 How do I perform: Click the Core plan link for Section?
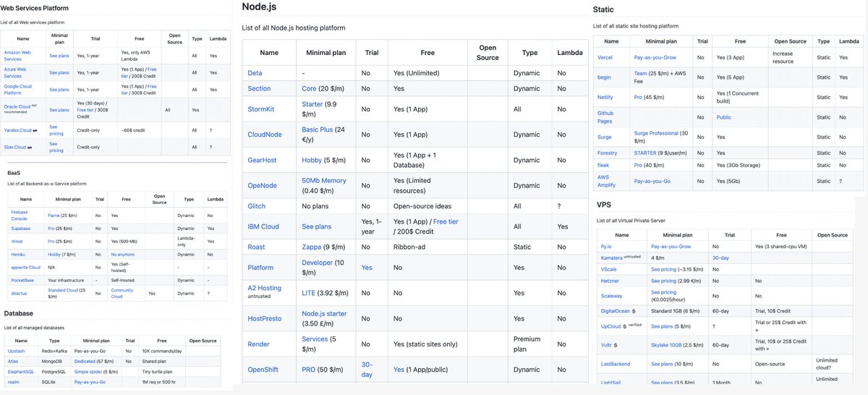pos(310,88)
